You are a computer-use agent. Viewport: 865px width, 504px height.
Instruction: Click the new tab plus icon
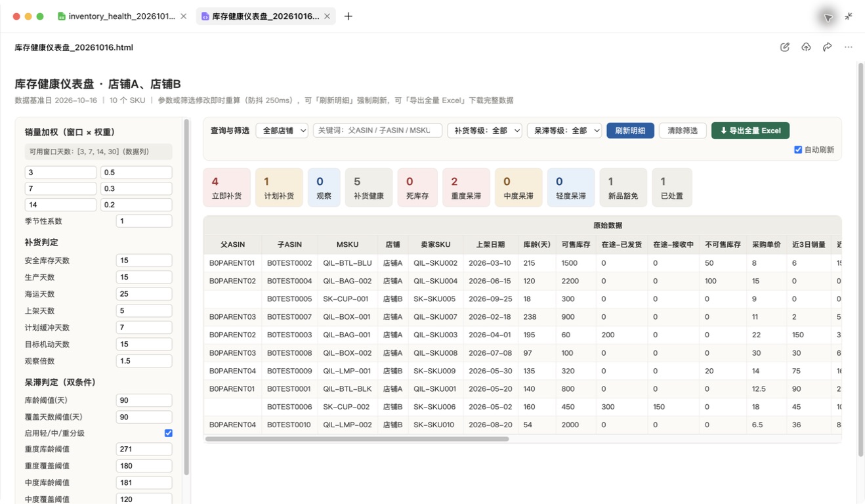point(348,16)
